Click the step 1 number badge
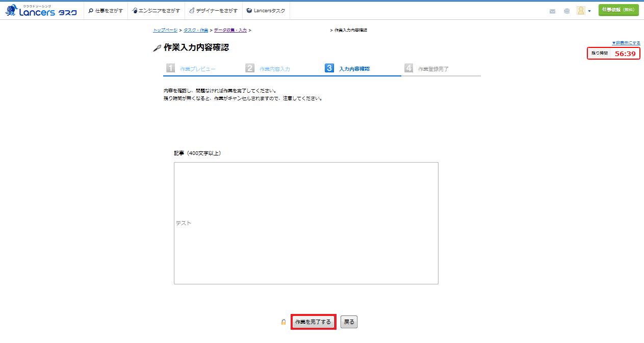This screenshot has width=644, height=343. pyautogui.click(x=170, y=68)
